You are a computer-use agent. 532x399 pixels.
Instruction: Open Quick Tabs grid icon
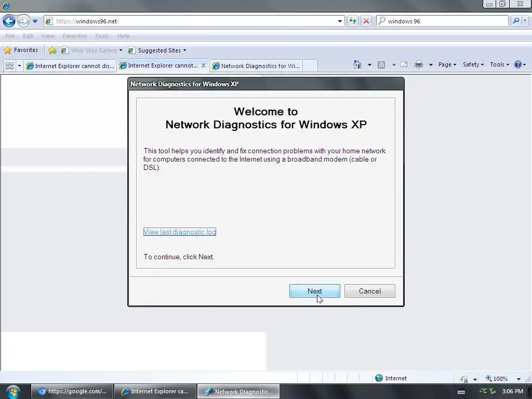tap(9, 65)
